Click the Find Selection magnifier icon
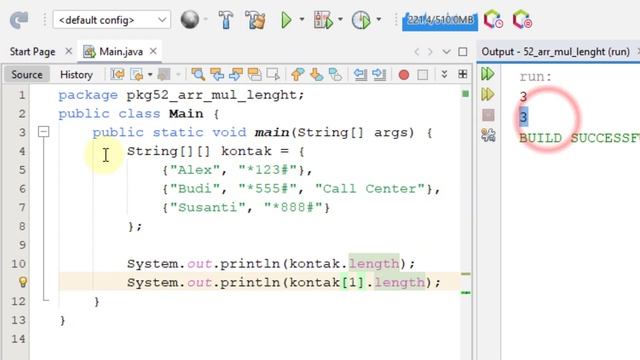 click(198, 74)
